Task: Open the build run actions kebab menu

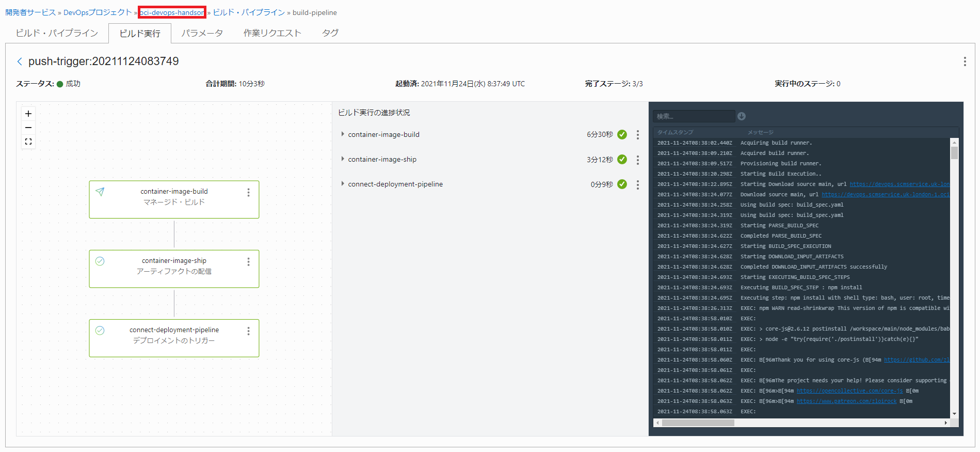Action: (965, 61)
